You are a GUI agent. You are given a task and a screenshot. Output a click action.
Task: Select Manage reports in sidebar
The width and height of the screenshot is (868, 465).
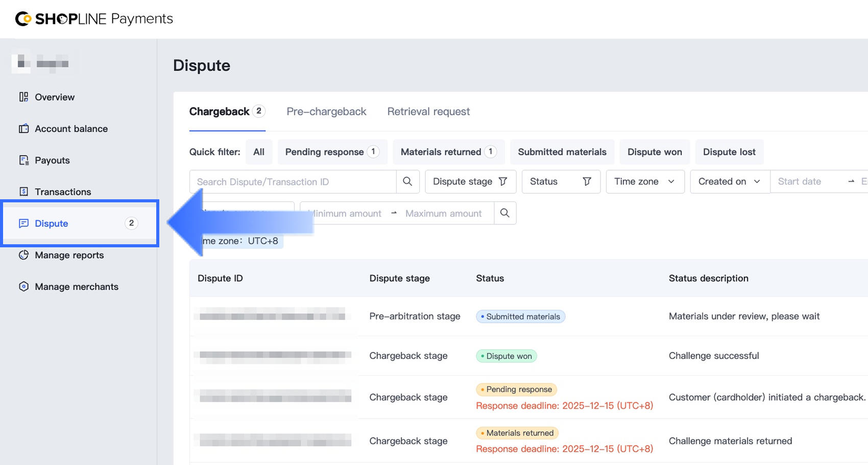[69, 255]
